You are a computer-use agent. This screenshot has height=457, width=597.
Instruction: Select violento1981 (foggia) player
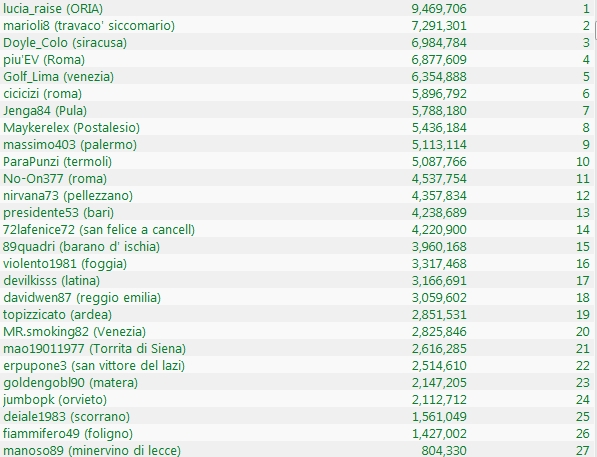[x=297, y=263]
